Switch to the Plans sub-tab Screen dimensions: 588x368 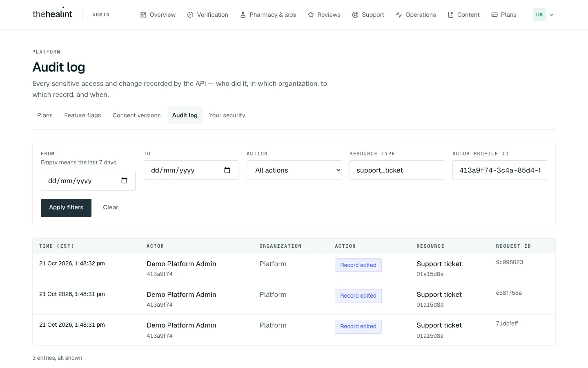(45, 115)
